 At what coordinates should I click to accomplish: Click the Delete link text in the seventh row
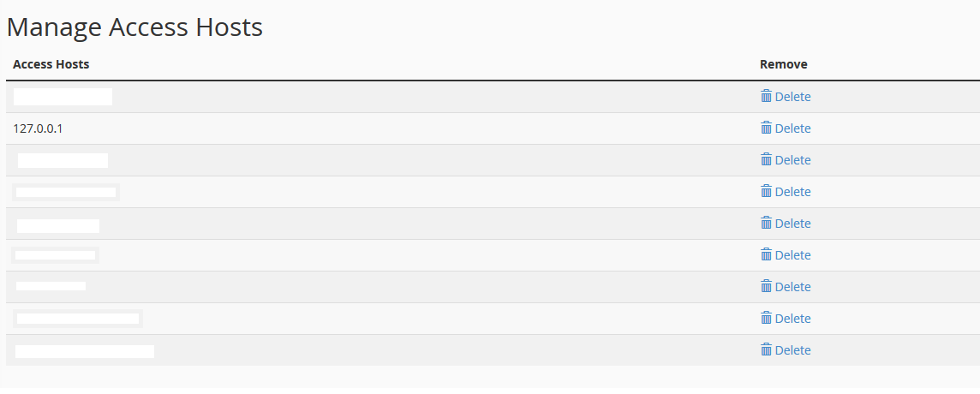(792, 287)
